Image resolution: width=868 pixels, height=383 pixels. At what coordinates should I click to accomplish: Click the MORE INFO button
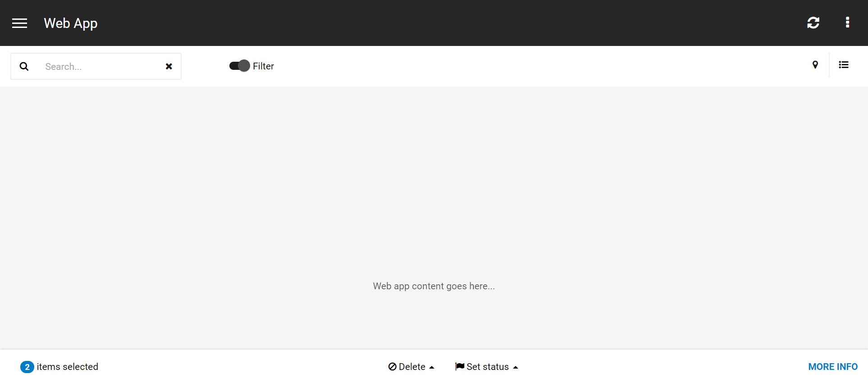coord(833,367)
